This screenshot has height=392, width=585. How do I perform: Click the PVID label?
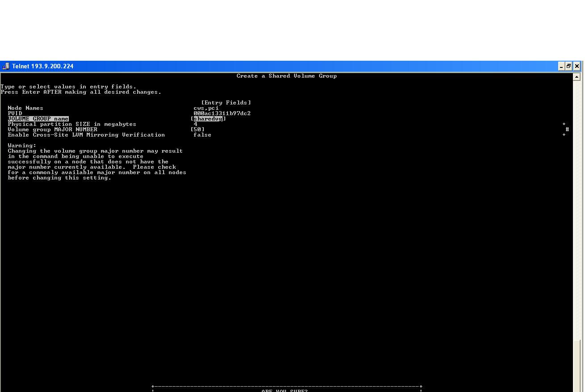[x=15, y=113]
